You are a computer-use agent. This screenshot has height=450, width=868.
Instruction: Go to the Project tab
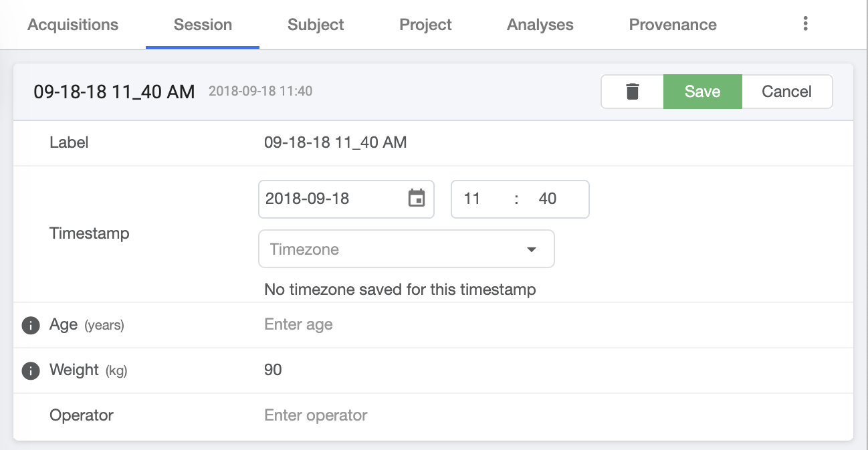point(425,25)
